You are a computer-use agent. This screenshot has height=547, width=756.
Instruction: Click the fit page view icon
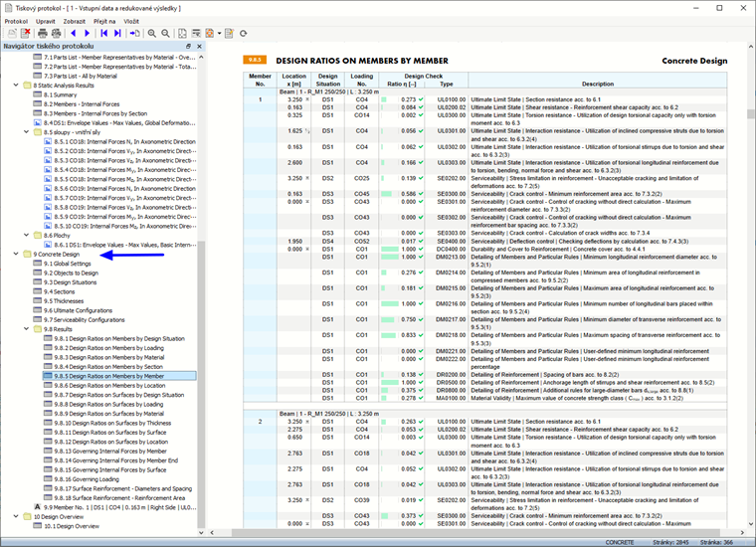click(x=182, y=33)
